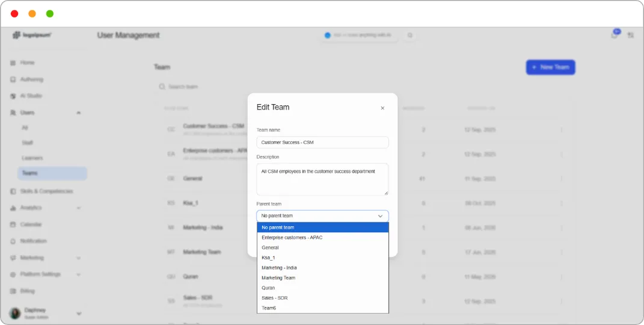The width and height of the screenshot is (644, 325).
Task: Open row options for Enterprise customers row
Action: click(562, 155)
